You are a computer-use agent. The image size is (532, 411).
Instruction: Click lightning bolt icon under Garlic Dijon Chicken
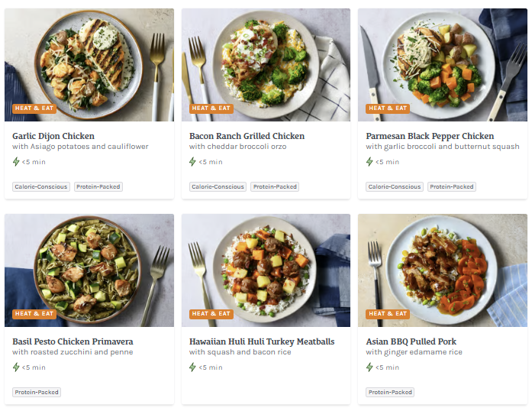[x=16, y=162]
